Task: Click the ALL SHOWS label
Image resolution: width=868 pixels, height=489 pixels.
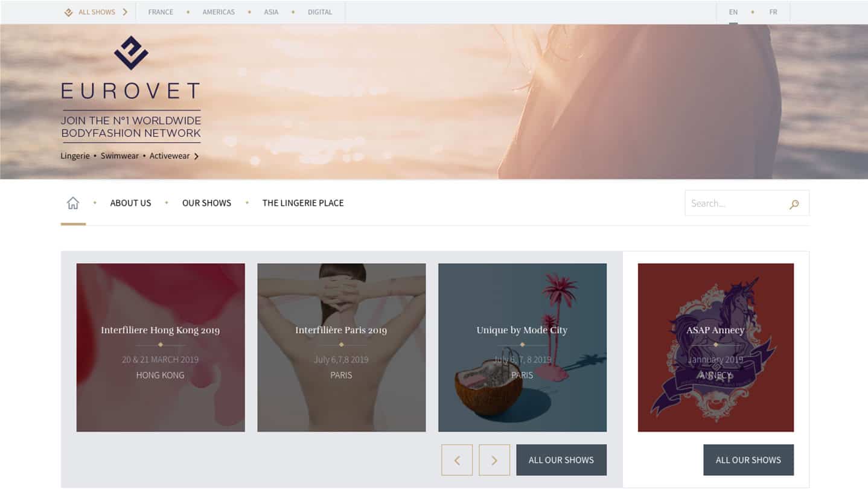Action: tap(97, 12)
